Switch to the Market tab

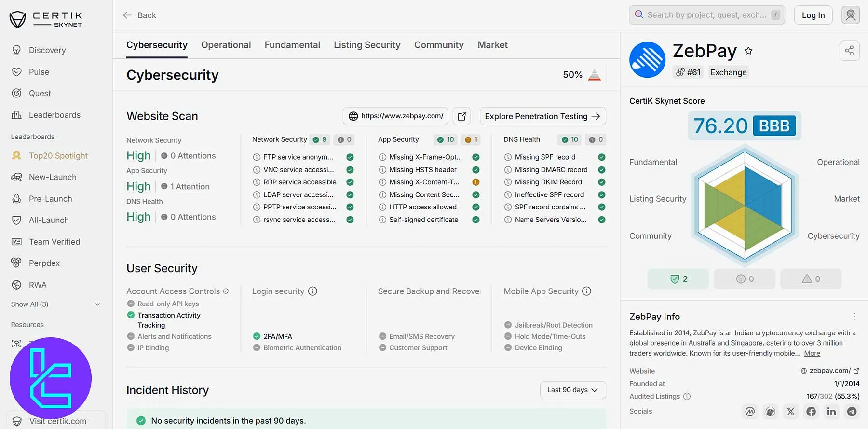[x=492, y=45]
